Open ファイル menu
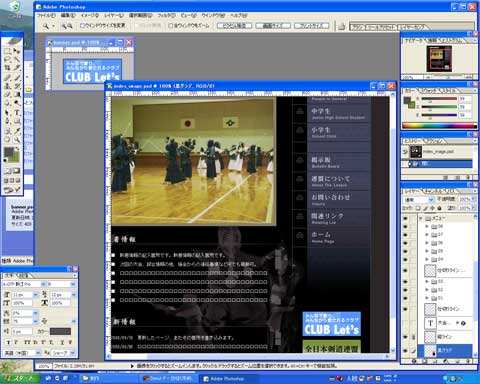The height and width of the screenshot is (384, 480). coord(46,15)
